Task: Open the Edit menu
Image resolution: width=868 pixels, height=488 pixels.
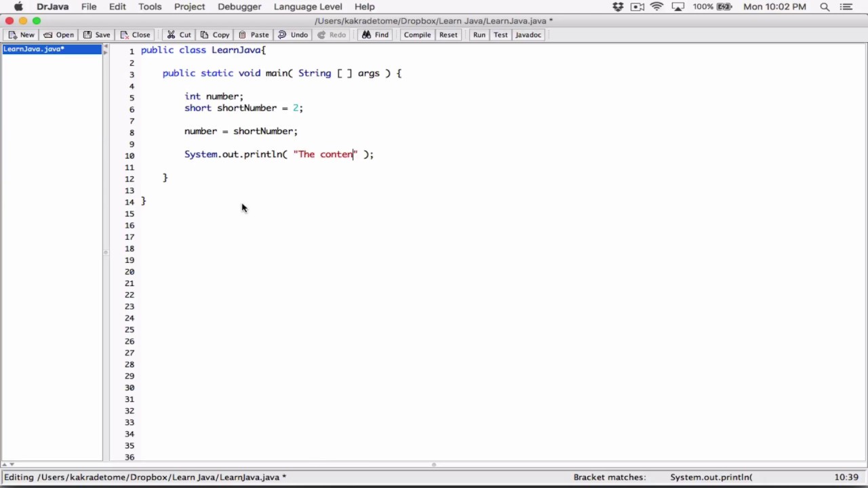Action: (117, 7)
